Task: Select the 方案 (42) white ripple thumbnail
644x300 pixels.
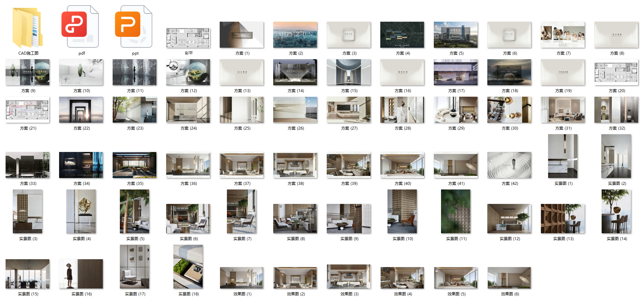Action: [509, 165]
